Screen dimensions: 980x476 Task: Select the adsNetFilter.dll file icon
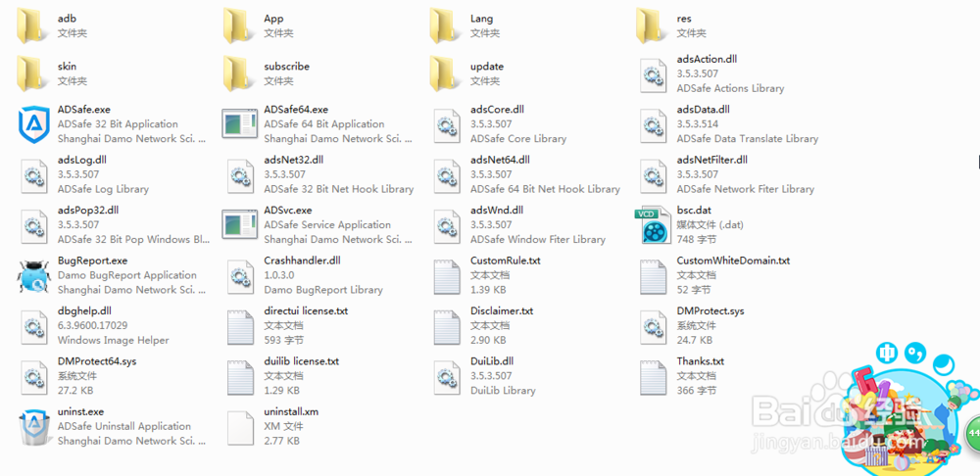(653, 176)
